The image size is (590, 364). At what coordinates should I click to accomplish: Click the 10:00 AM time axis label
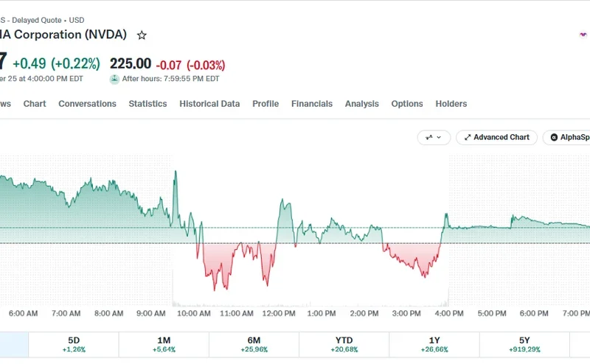[x=194, y=314]
